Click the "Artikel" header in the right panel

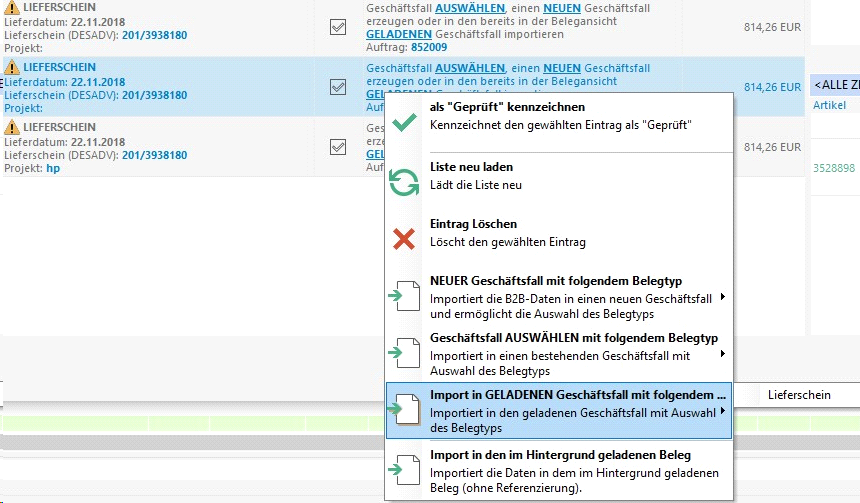[829, 105]
